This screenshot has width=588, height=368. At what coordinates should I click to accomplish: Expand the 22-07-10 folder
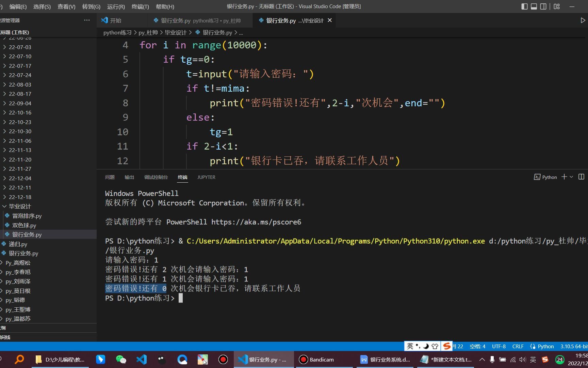pos(48,56)
